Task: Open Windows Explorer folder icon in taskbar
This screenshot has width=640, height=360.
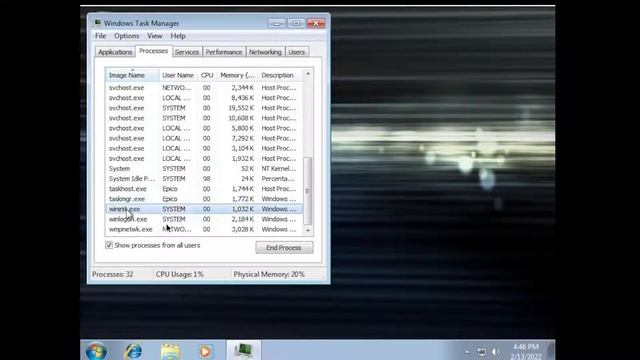Action: [x=170, y=351]
